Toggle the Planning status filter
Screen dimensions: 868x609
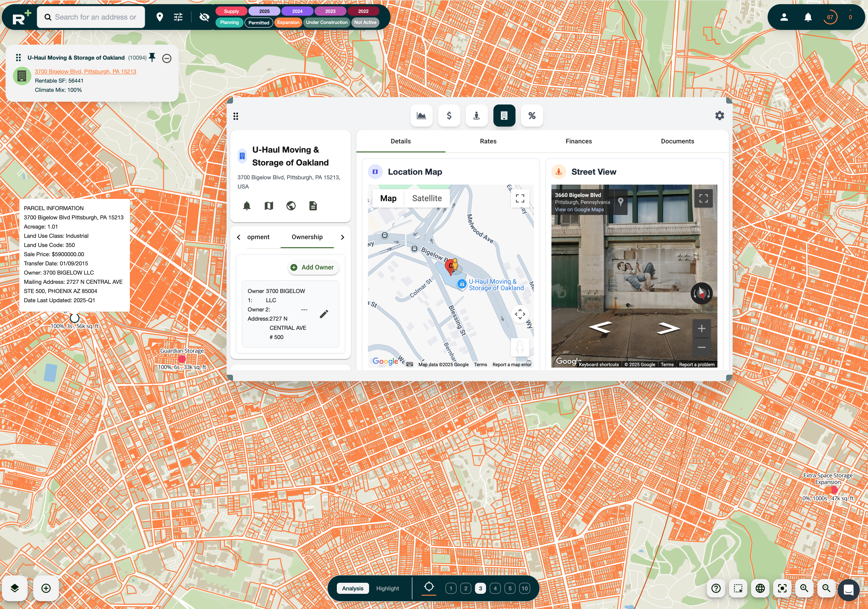pyautogui.click(x=229, y=22)
